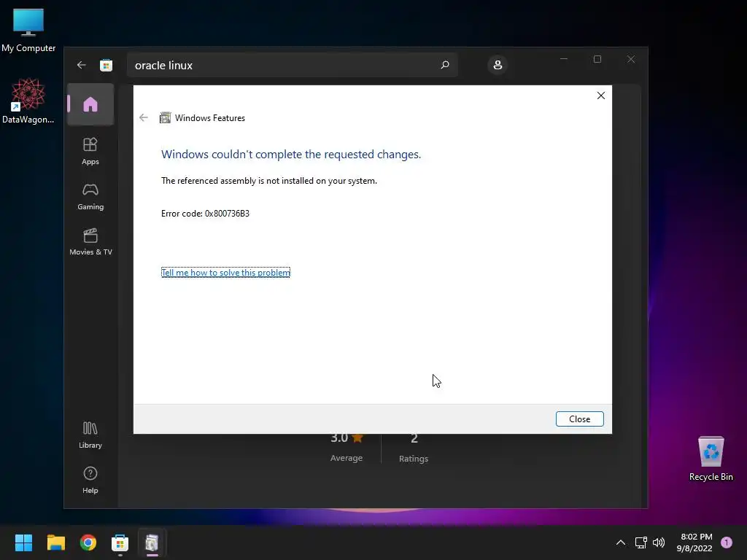Switch to Microsoft Store taskbar icon

click(120, 542)
